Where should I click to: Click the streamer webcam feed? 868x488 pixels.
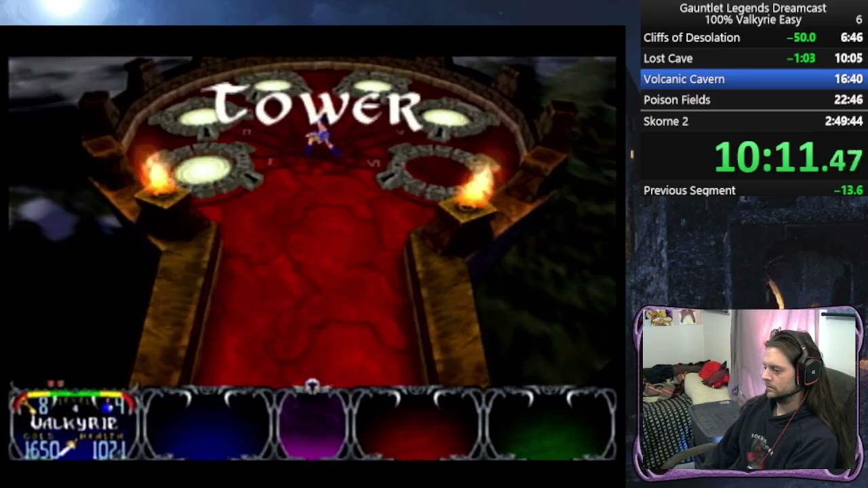[749, 391]
